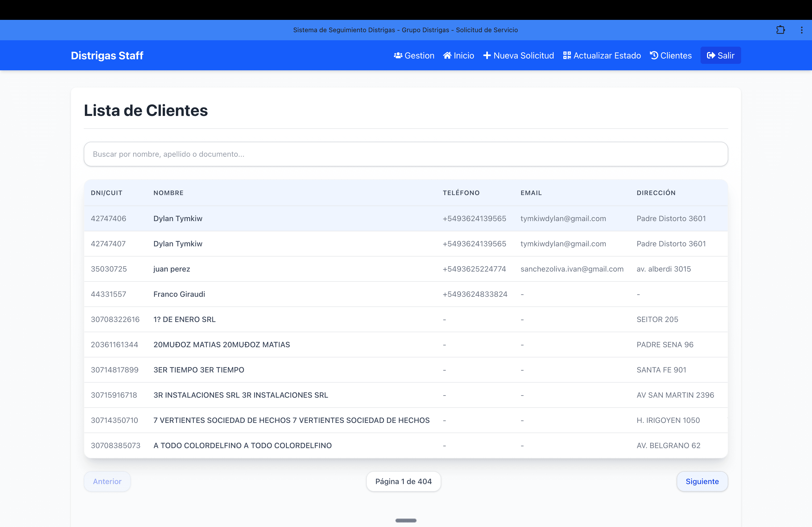Select DNI cell 42747406

click(x=108, y=218)
